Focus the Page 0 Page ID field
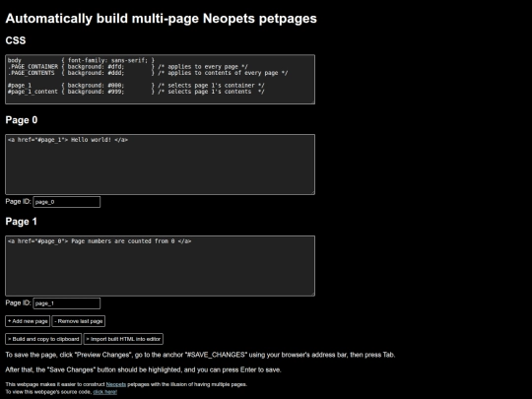Screen dimensions: 532x399 tap(67, 202)
